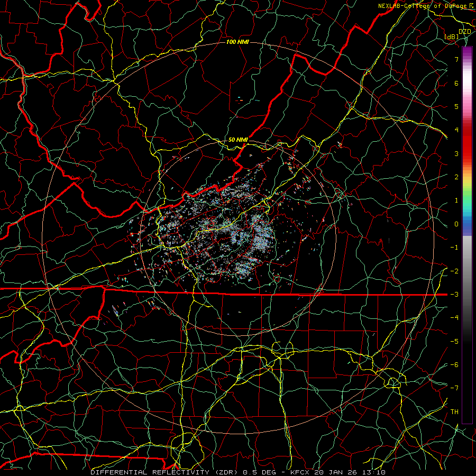Click the -4 tick on color scale
Screen dimensions: 476x476
pos(454,318)
